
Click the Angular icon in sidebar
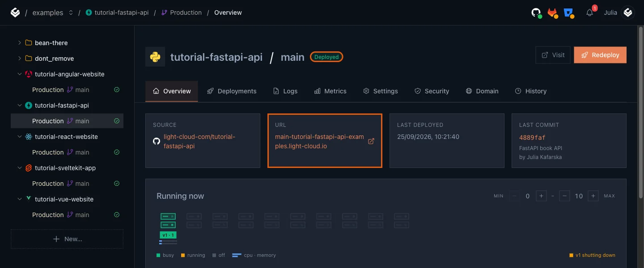29,74
